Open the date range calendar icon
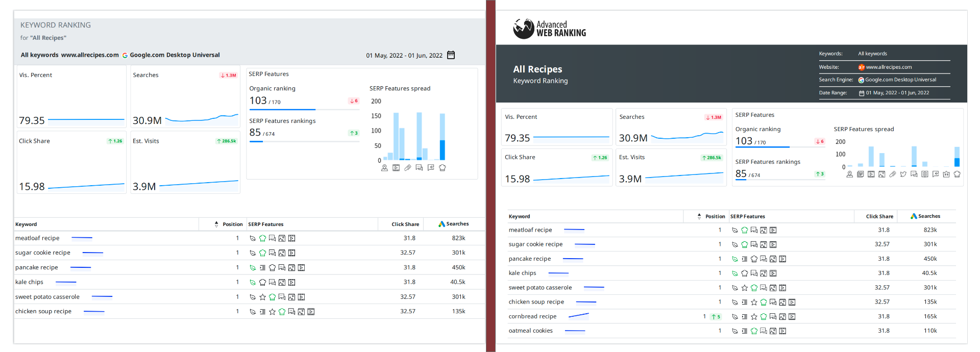The width and height of the screenshot is (980, 352). coord(451,55)
